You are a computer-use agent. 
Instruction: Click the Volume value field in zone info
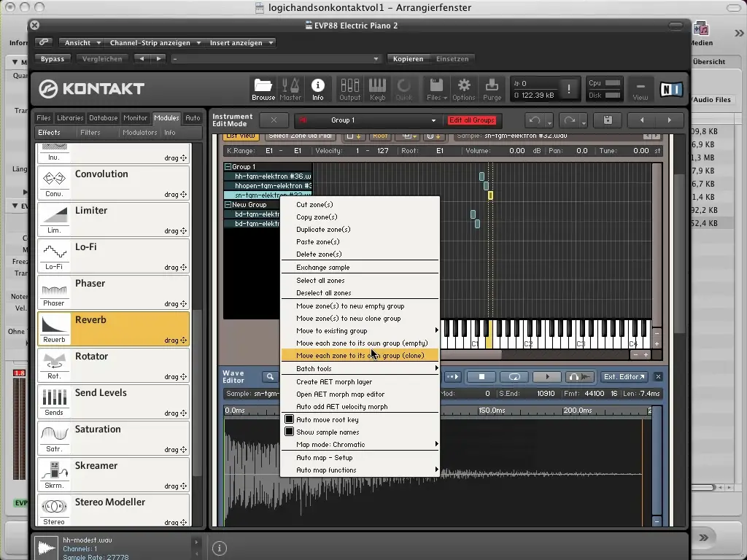tap(517, 150)
